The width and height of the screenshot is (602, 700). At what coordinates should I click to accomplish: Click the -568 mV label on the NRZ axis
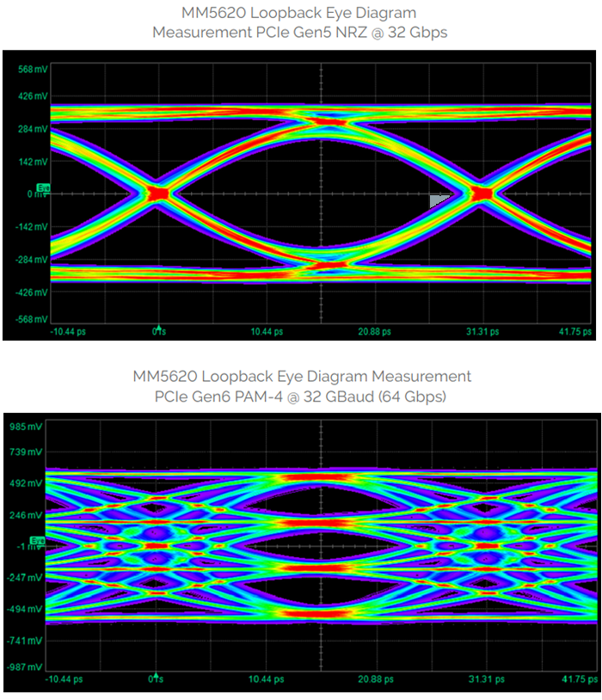tap(29, 319)
